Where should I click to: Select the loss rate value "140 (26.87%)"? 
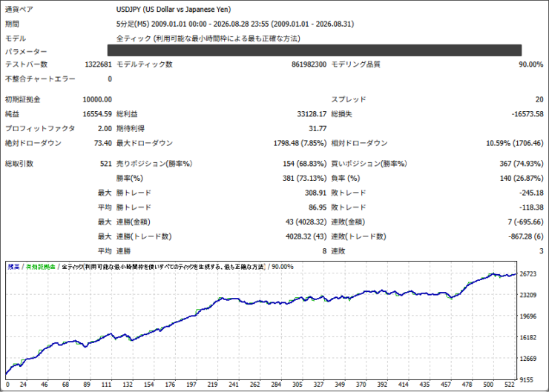click(x=522, y=179)
